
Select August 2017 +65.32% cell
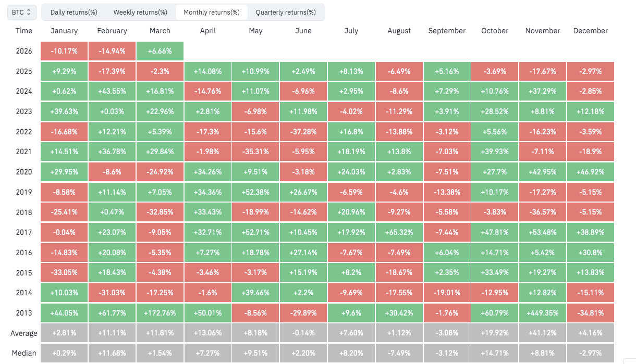(x=399, y=232)
